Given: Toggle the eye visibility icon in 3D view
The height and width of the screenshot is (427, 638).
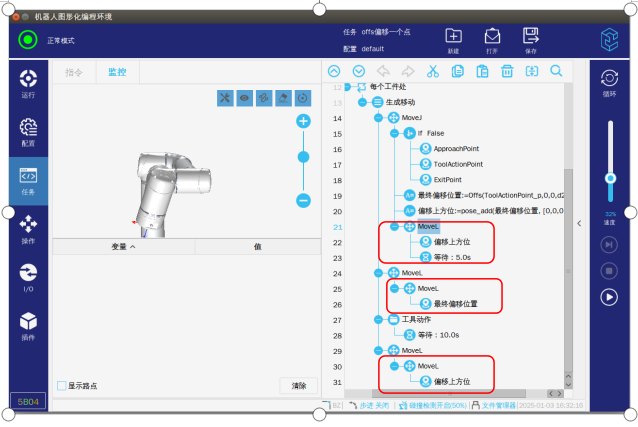Looking at the screenshot, I should pyautogui.click(x=243, y=97).
